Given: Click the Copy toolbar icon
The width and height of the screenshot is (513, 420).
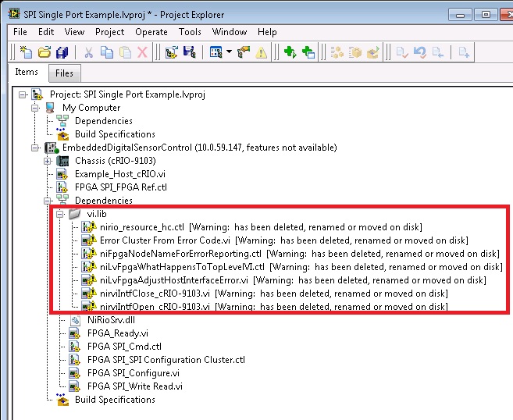Looking at the screenshot, I should 107,52.
